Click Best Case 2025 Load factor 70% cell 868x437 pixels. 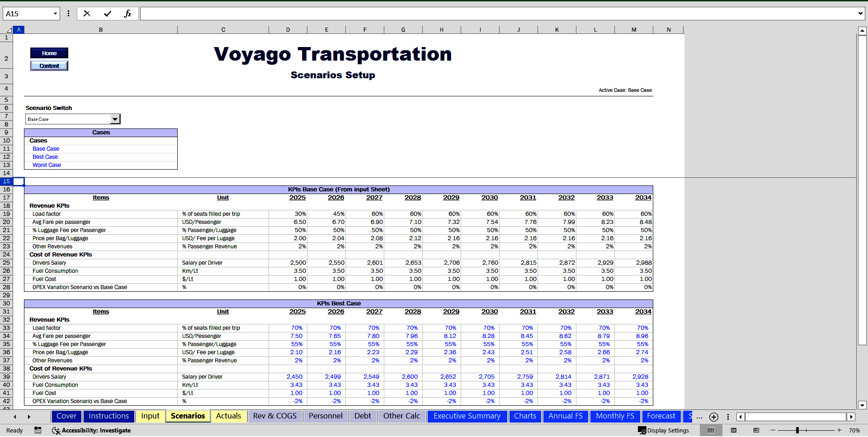[x=288, y=328]
